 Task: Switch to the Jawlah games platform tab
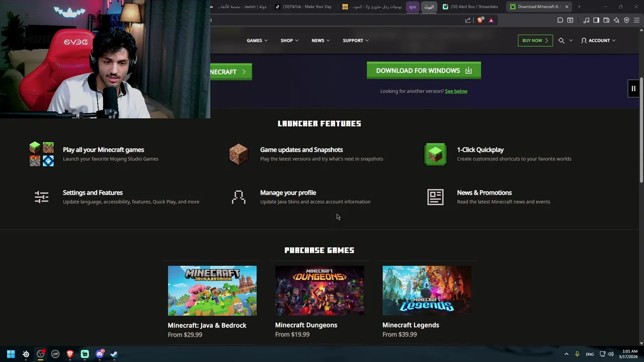coord(240,7)
